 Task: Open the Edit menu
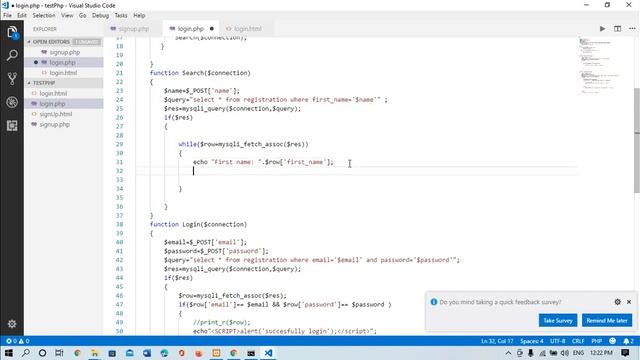[x=22, y=15]
